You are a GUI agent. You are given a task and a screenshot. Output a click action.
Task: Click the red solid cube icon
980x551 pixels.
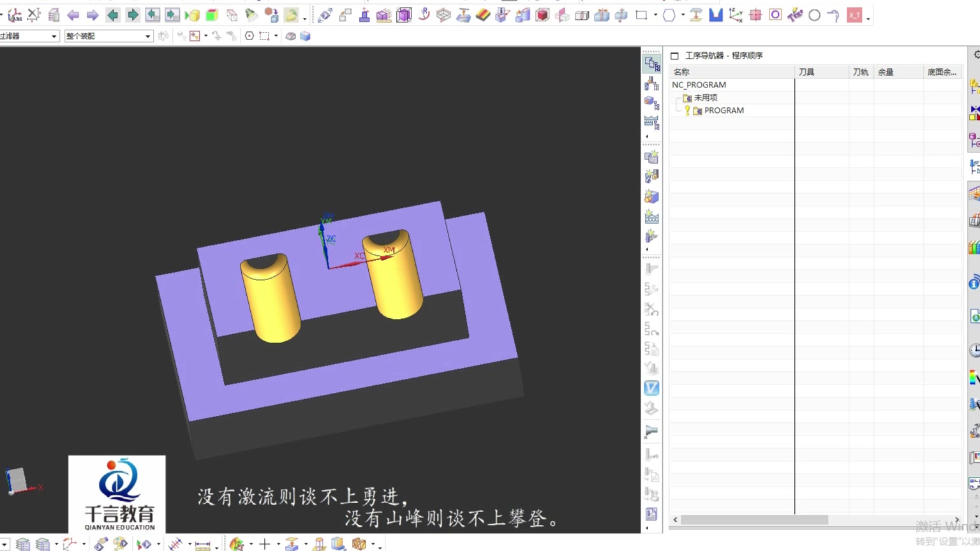[x=542, y=15]
